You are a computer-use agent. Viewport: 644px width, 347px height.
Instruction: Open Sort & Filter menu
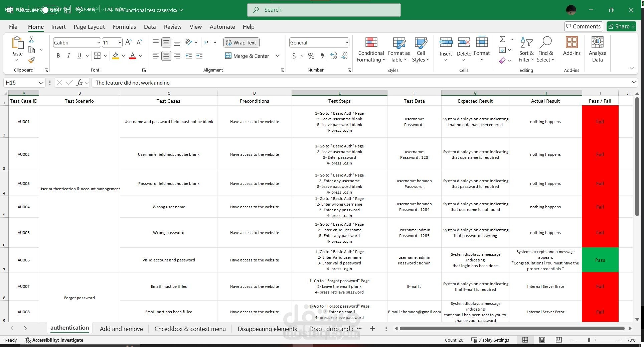[526, 49]
